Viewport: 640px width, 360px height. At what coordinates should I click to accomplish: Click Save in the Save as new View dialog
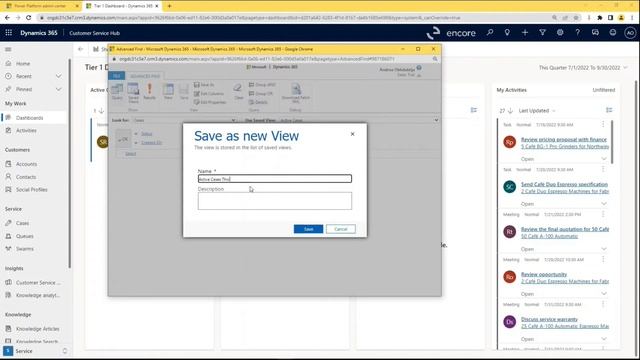point(308,229)
